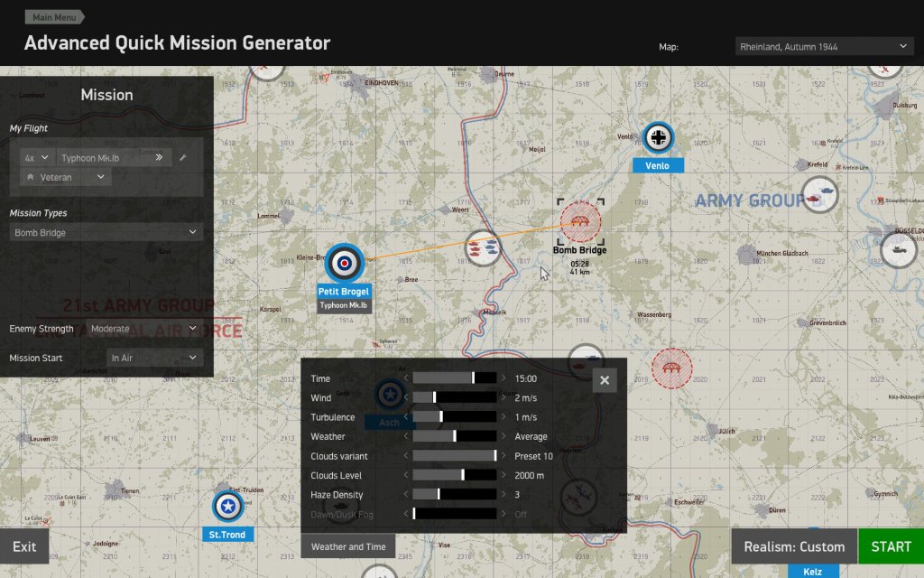The image size is (924, 578).
Task: Open the Realism: Custom settings button
Action: pos(794,546)
